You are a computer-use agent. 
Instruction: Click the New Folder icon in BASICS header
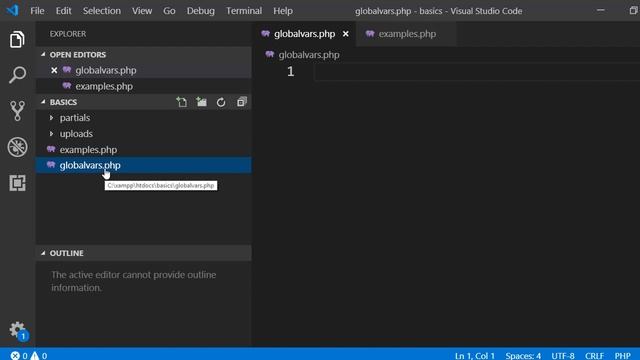(x=201, y=102)
